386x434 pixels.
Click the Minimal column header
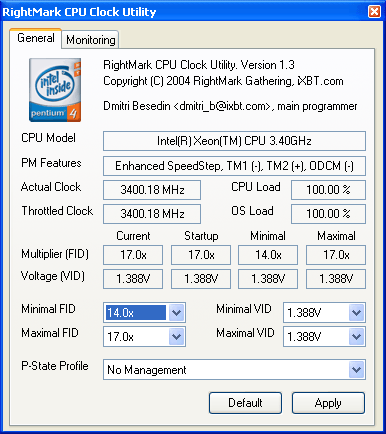click(x=268, y=236)
